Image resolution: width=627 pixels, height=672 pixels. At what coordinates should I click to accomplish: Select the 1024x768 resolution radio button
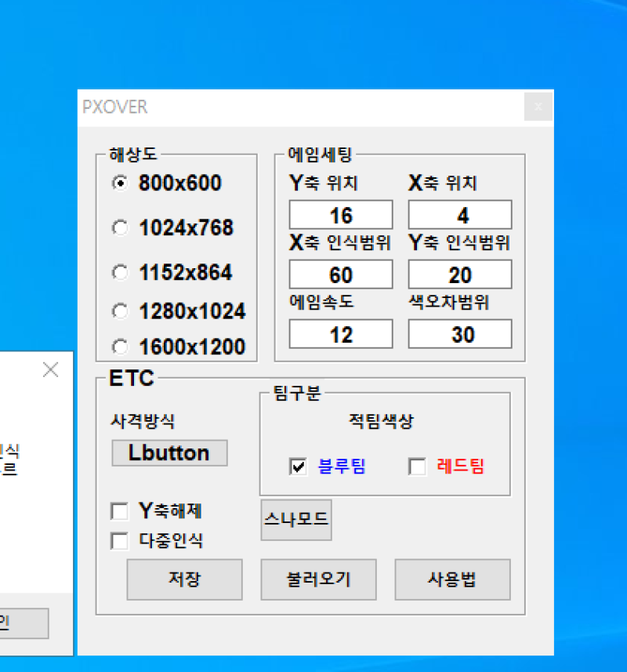pos(120,228)
